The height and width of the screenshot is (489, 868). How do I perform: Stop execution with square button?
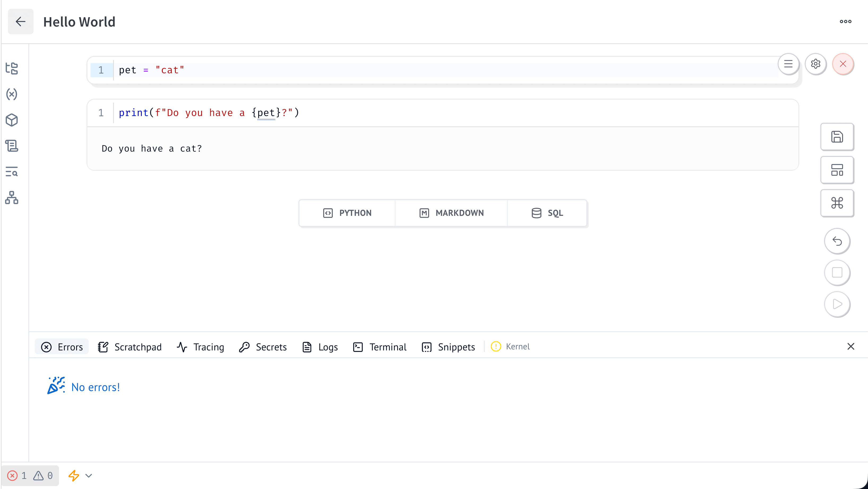pyautogui.click(x=837, y=272)
